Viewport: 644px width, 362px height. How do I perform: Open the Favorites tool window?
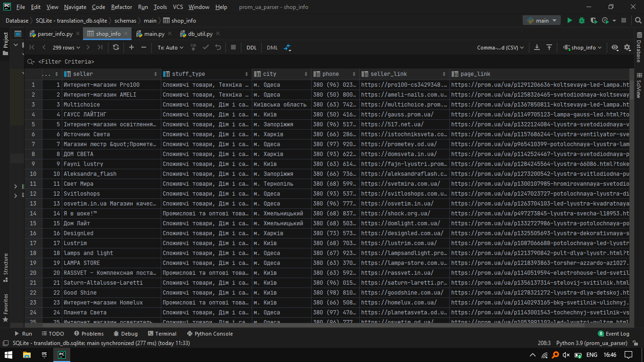pos(6,307)
